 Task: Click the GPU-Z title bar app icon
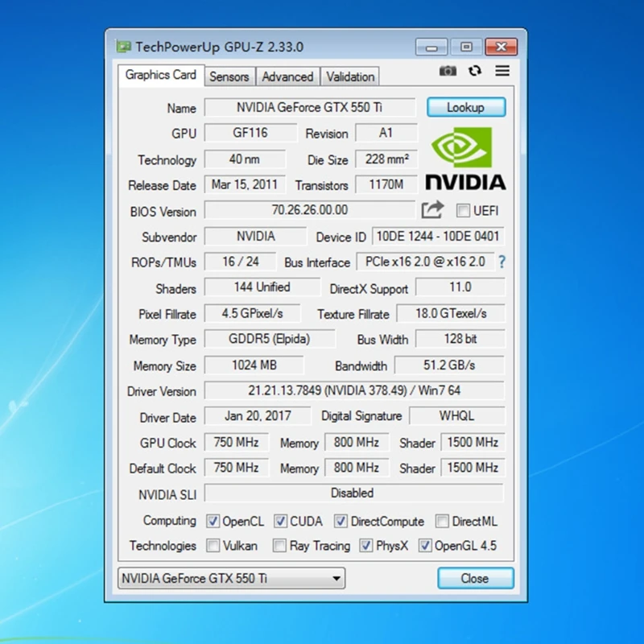124,47
